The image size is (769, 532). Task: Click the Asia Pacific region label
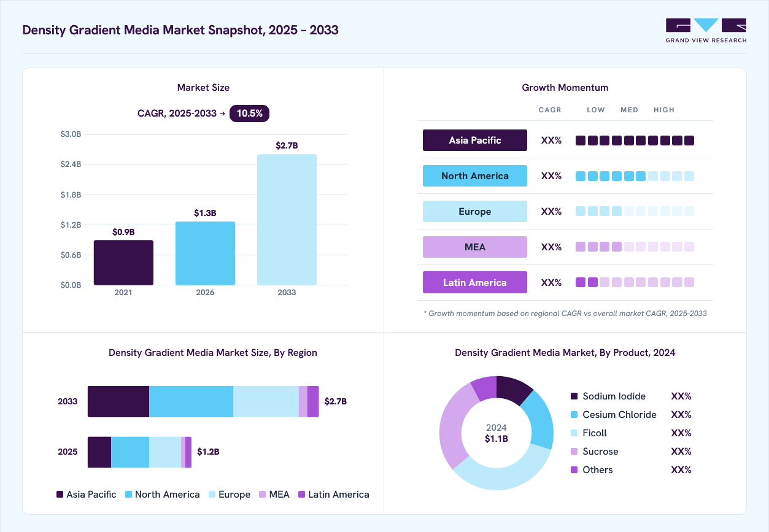(475, 140)
